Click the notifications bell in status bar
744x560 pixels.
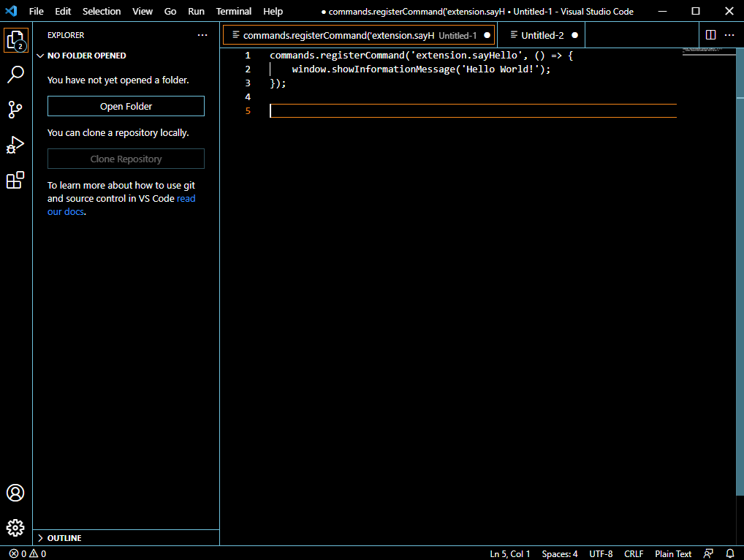coord(729,553)
